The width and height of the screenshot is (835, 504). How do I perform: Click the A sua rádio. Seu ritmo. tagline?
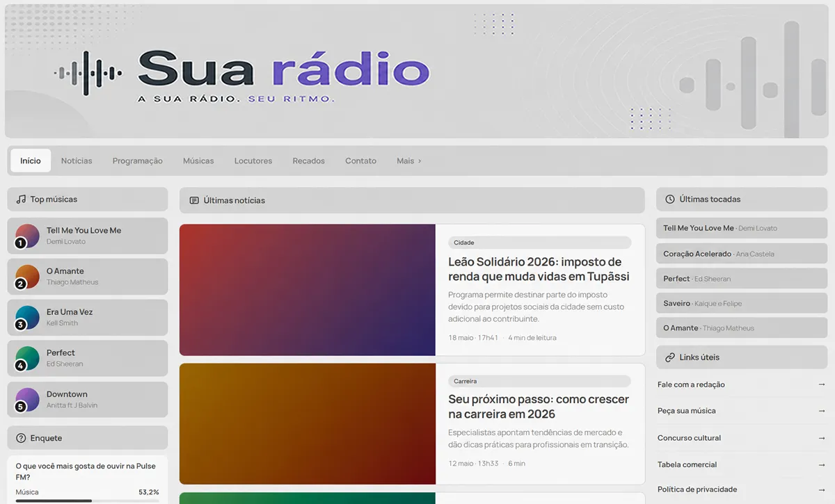click(x=236, y=99)
